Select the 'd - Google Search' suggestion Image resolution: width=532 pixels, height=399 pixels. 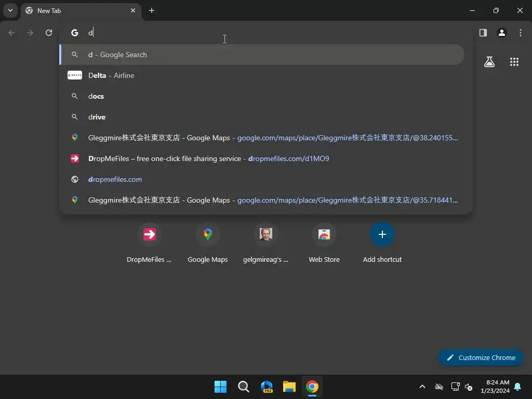pyautogui.click(x=262, y=55)
